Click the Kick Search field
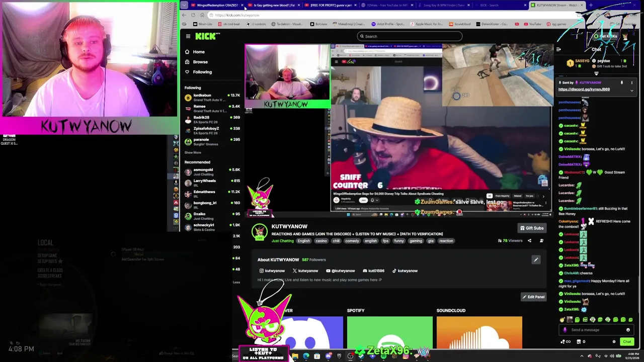Image resolution: width=644 pixels, height=362 pixels. [410, 36]
